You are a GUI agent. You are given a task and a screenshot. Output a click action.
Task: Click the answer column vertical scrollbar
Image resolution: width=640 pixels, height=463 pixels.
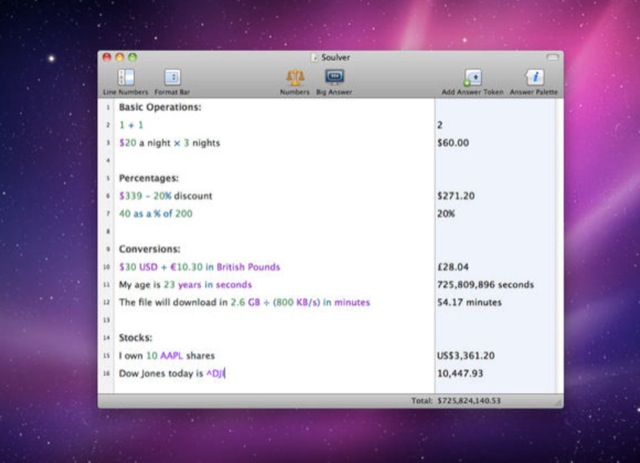tap(559, 246)
